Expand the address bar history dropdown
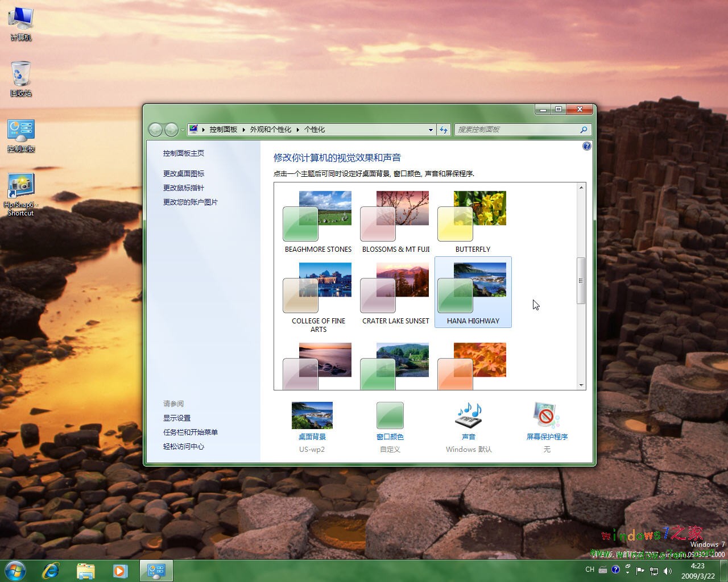The width and height of the screenshot is (728, 582). (431, 130)
